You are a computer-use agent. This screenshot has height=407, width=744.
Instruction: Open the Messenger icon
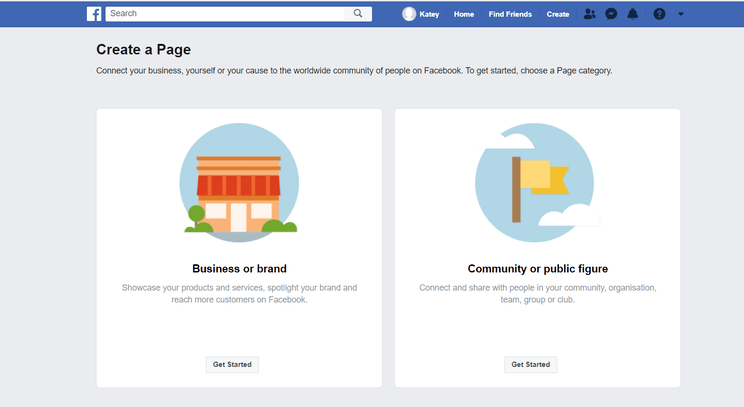point(611,14)
